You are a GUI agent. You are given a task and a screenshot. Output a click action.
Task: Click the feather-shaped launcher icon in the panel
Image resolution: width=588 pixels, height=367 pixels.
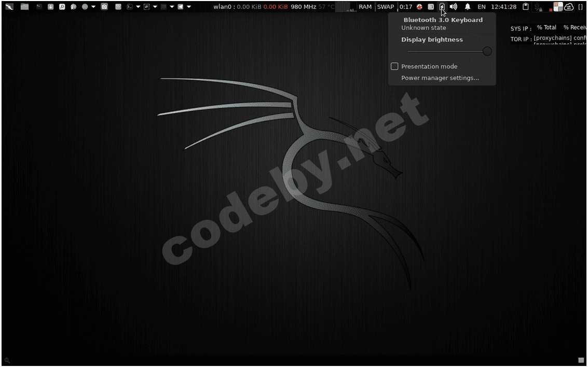pos(74,7)
